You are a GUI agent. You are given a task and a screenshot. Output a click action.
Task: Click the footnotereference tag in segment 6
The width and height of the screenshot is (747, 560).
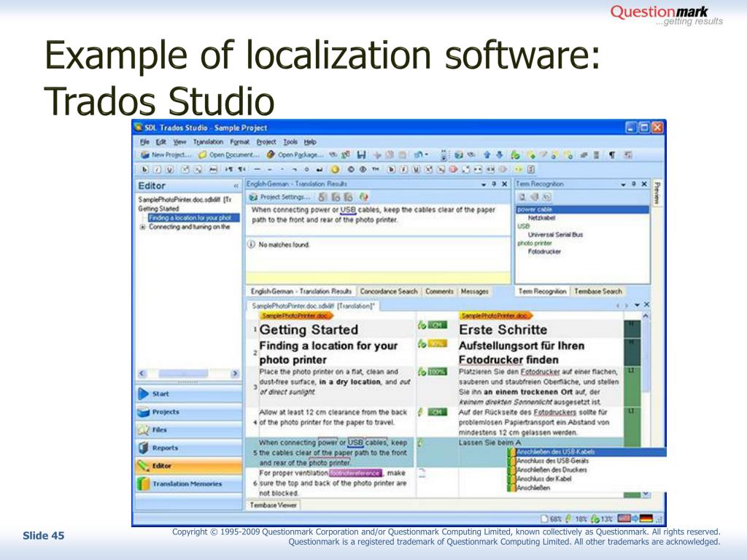click(x=355, y=472)
